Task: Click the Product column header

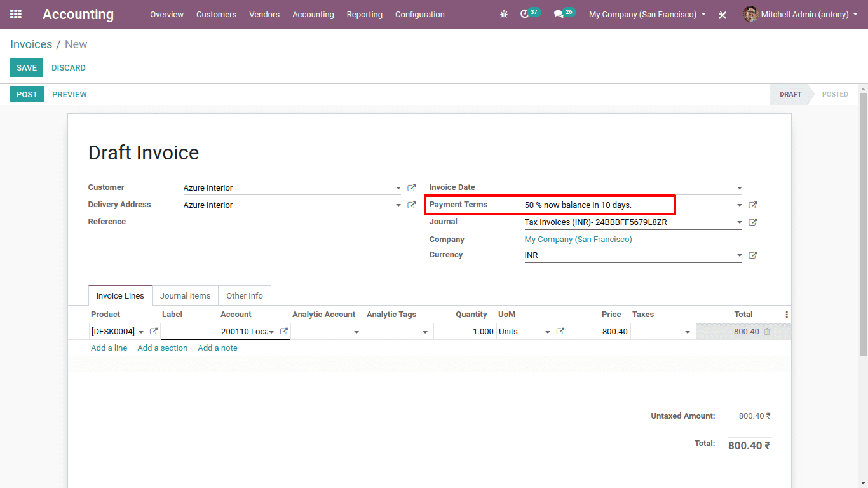Action: pyautogui.click(x=105, y=315)
